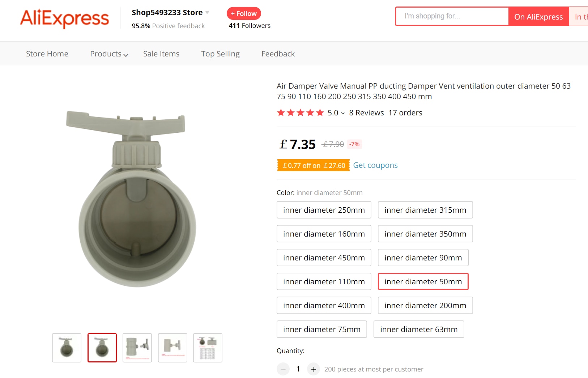Open the rating breakdown arrow beside 5.0

[x=343, y=113]
